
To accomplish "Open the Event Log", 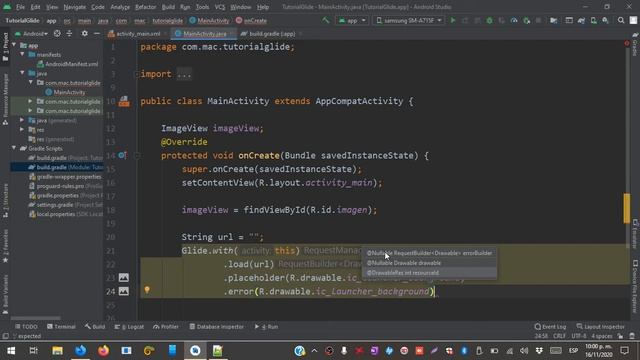I will (x=550, y=327).
